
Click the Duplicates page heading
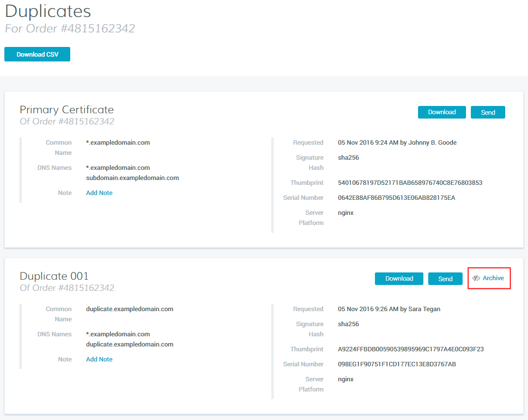click(x=47, y=11)
